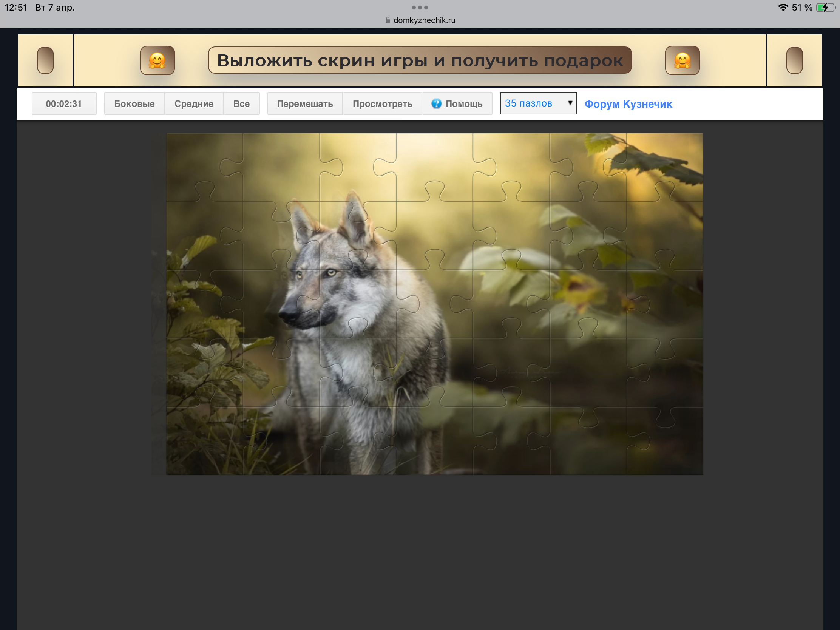Click the 00:02:31 timer display
This screenshot has height=630, width=840.
(x=64, y=103)
